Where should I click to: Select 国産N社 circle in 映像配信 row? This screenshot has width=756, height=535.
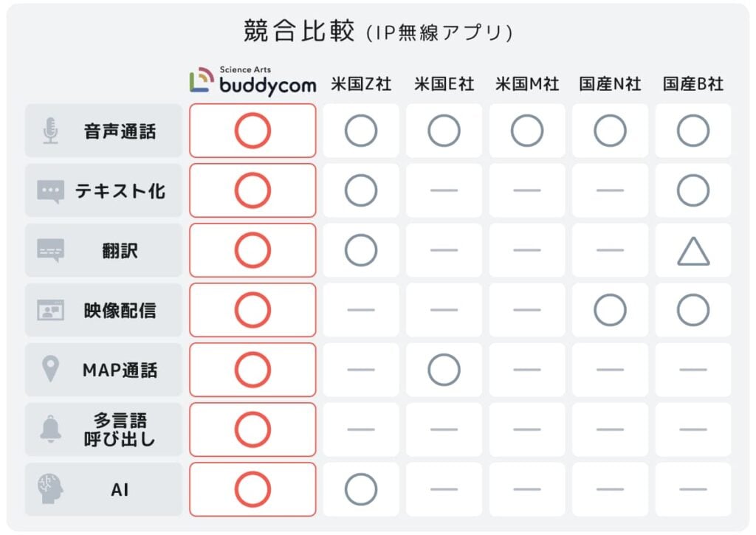pyautogui.click(x=611, y=310)
